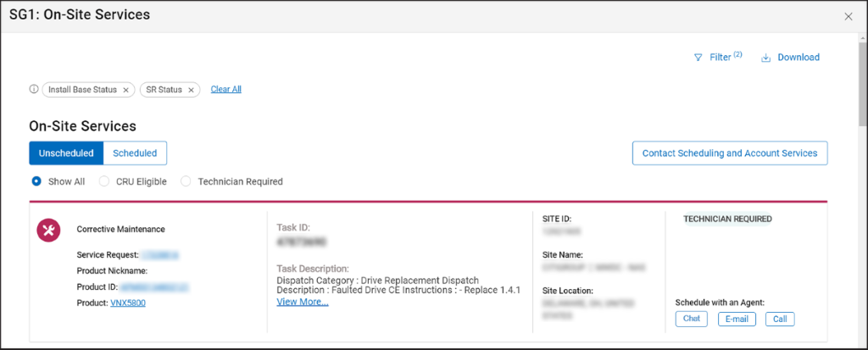
Task: Click the vertical scrollbar thumb
Action: pos(861,85)
